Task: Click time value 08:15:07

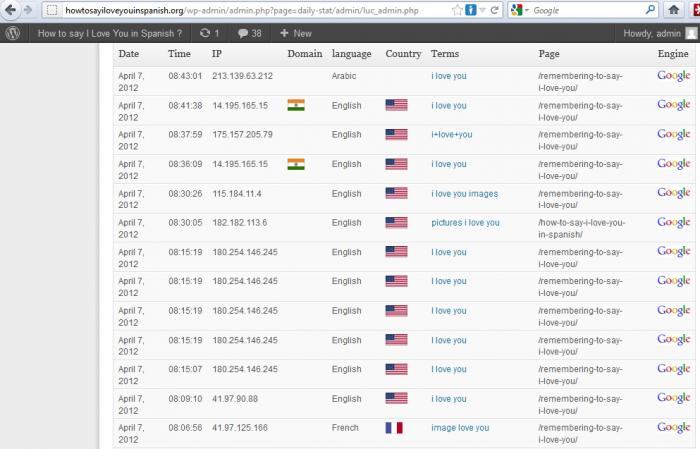Action: click(185, 369)
